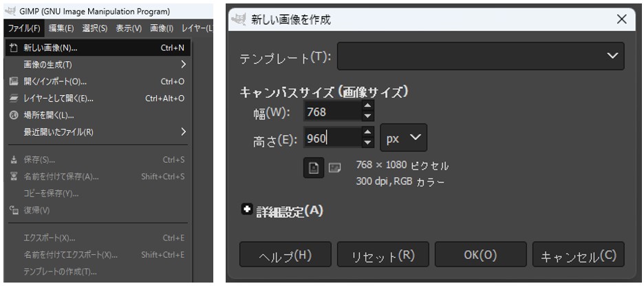The image size is (644, 286).
Task: Open the レイヤー(L) menu
Action: (x=197, y=28)
